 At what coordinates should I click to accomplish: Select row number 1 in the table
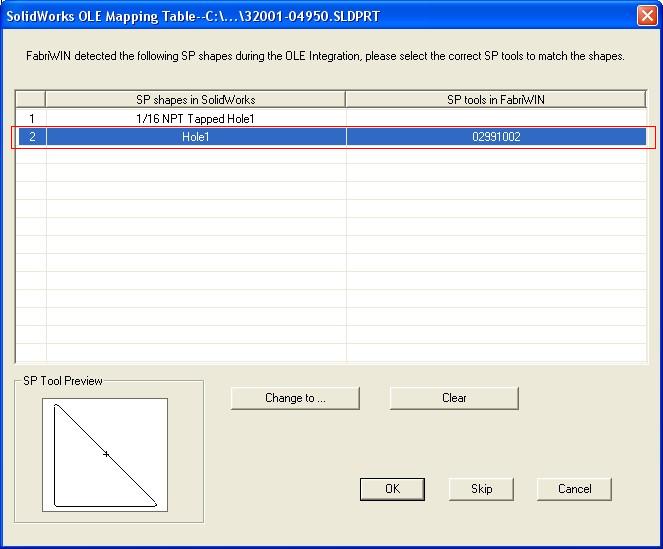[x=31, y=119]
